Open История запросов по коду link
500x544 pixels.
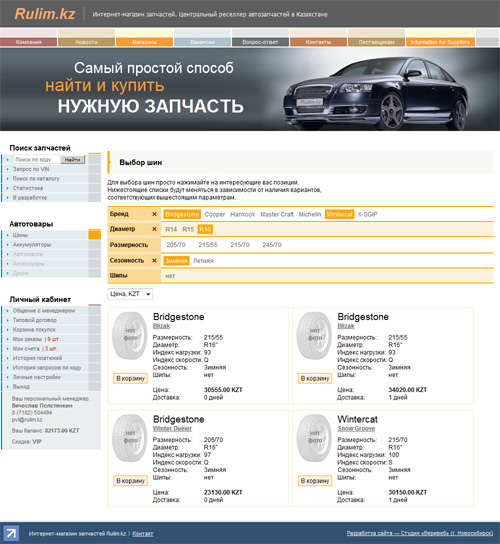[47, 367]
